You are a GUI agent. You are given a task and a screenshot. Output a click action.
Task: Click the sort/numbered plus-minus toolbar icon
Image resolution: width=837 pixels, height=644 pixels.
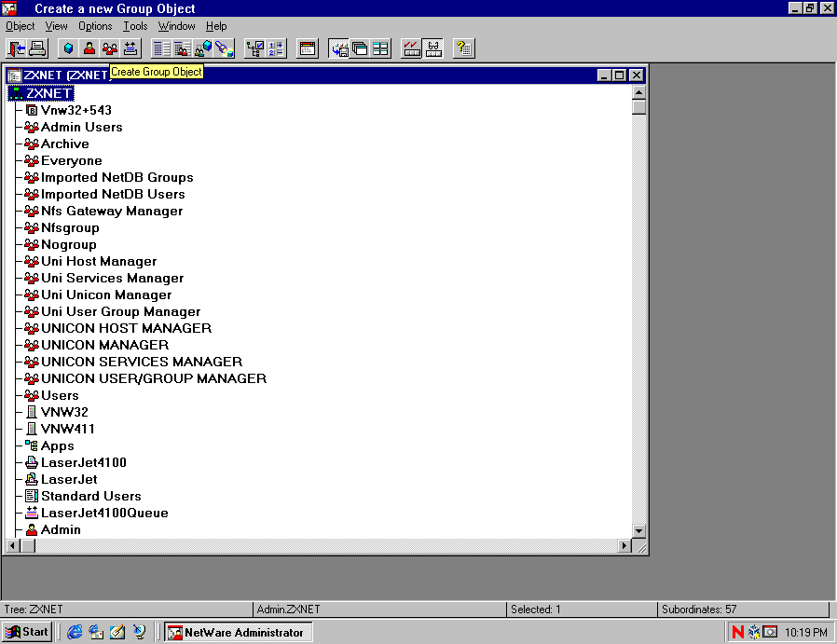click(276, 48)
